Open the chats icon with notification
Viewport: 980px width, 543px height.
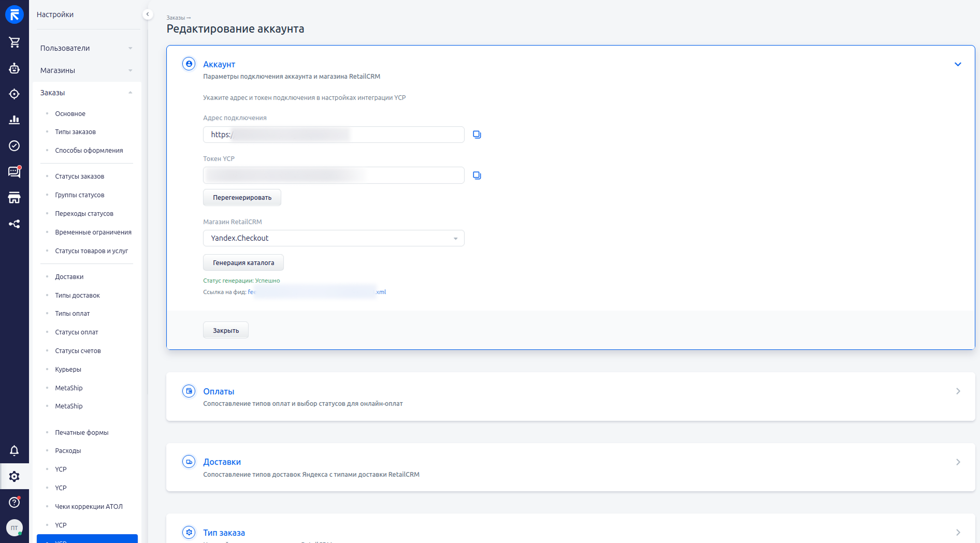[x=15, y=172]
